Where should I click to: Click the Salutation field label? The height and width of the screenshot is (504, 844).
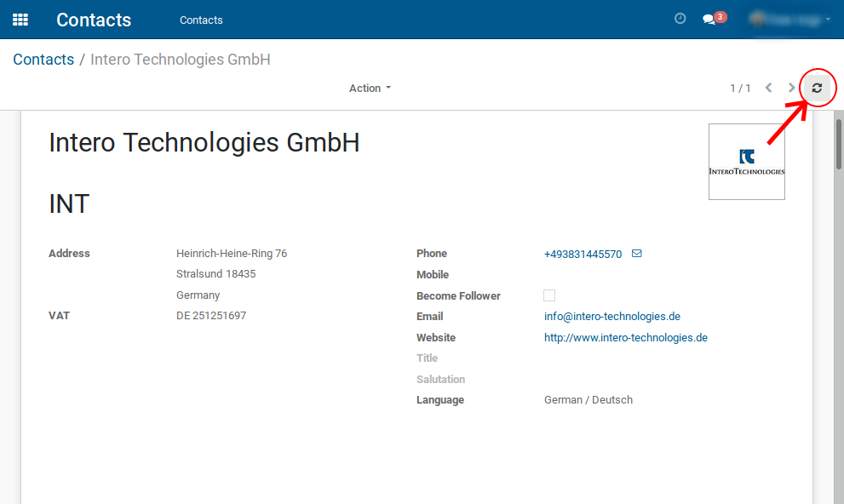pos(441,379)
